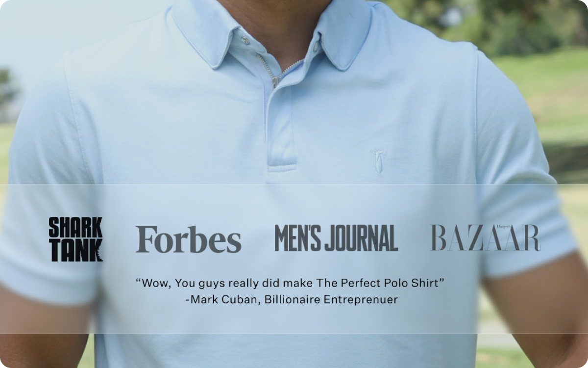Click the Harper's Bazaar logo
588x368 pixels.
coord(485,237)
